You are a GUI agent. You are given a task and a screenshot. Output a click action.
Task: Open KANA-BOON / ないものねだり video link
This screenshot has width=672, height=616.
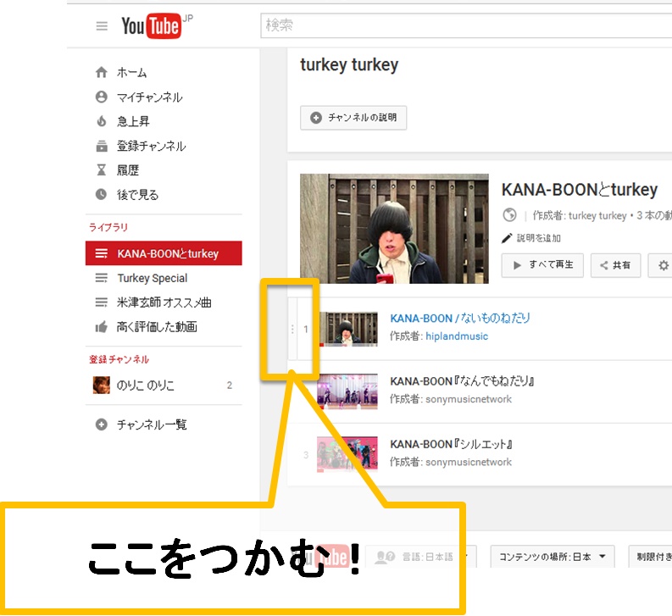(x=460, y=318)
